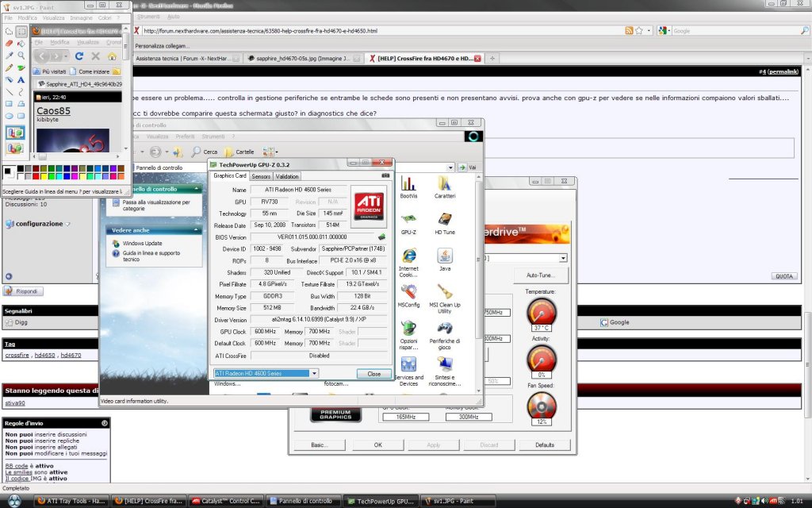812x508 pixels.
Task: Open Immagine menu in Paint
Action: click(81, 17)
